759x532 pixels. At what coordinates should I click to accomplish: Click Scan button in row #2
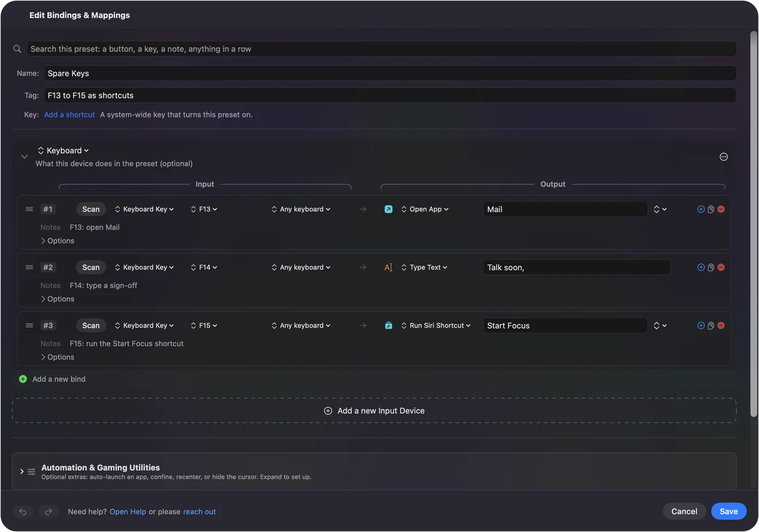(91, 267)
